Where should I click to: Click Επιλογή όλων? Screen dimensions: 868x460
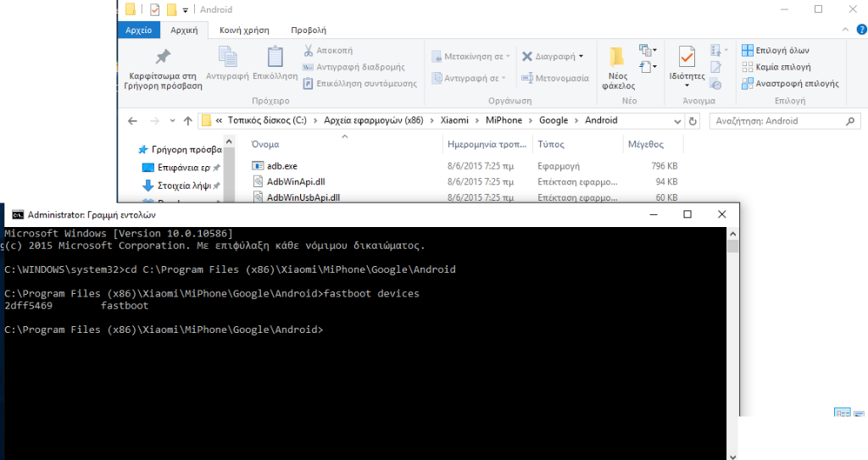coord(776,50)
